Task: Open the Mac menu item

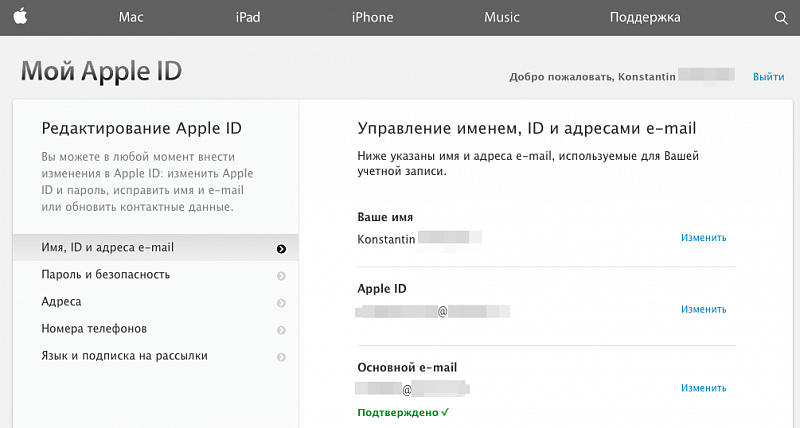Action: (131, 17)
